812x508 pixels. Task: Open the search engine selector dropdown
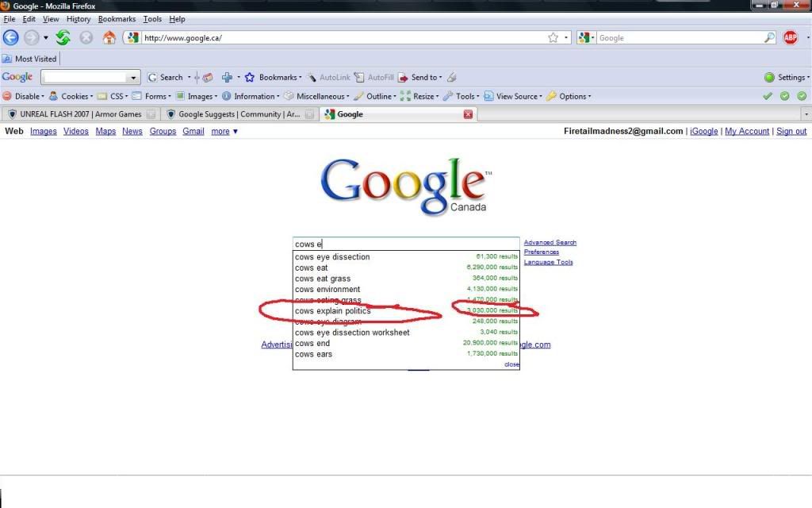tap(587, 38)
